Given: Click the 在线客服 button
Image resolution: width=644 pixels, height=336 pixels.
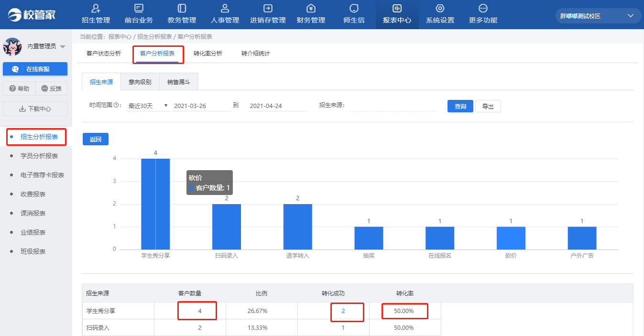Looking at the screenshot, I should coord(35,69).
